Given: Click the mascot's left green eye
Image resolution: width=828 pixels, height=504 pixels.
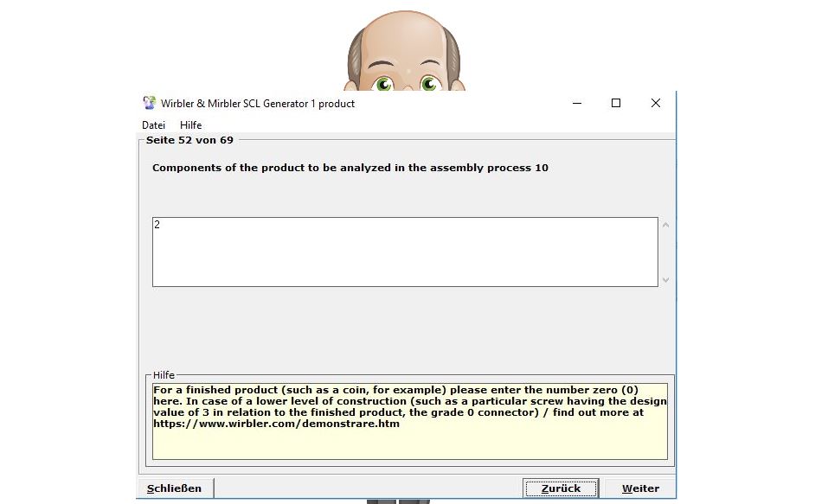Looking at the screenshot, I should coord(384,84).
